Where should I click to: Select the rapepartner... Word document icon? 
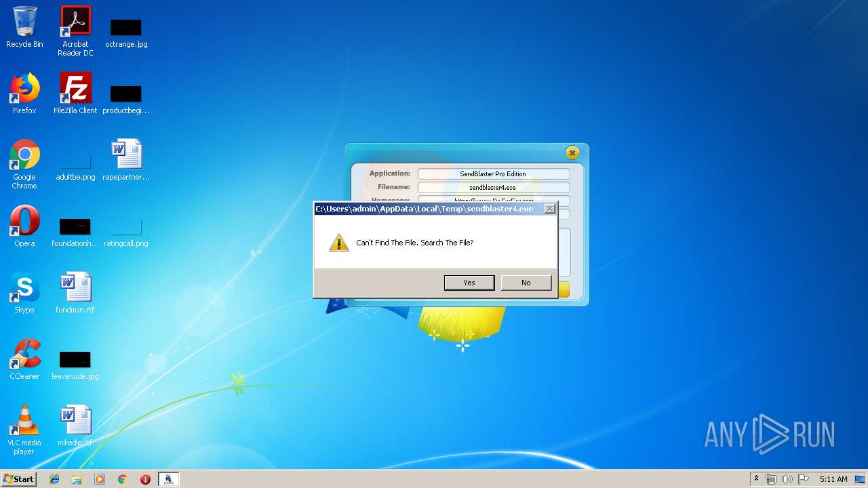[x=126, y=160]
